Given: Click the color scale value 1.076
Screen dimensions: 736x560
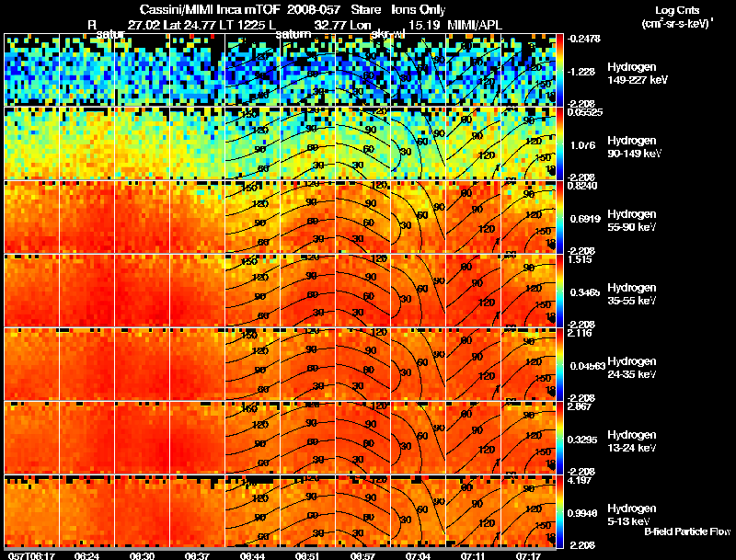Looking at the screenshot, I should (x=582, y=145).
